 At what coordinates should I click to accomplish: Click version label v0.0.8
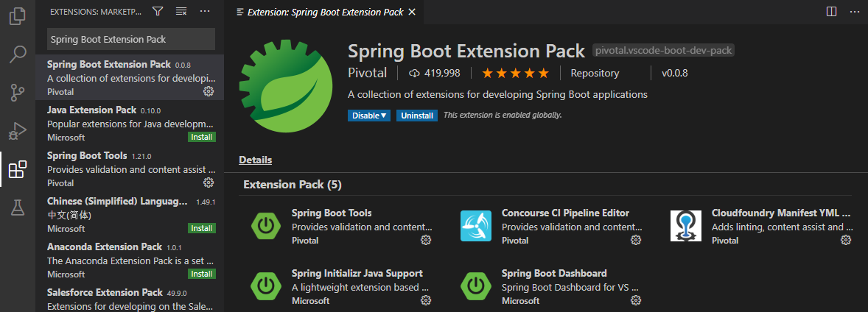675,73
